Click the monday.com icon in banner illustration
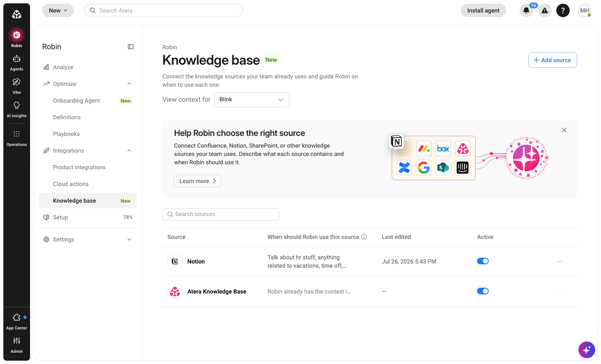Viewport: 601px width, 364px height. (x=424, y=148)
